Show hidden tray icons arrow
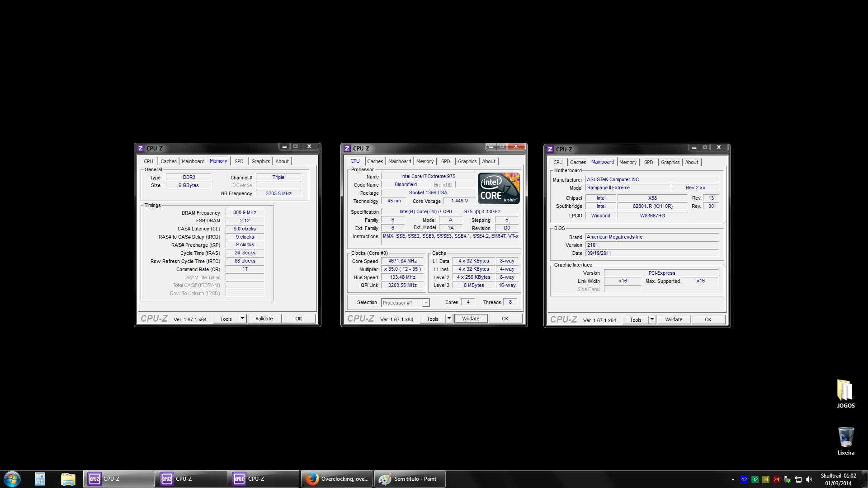Screen dimensions: 868x488 click(733, 479)
